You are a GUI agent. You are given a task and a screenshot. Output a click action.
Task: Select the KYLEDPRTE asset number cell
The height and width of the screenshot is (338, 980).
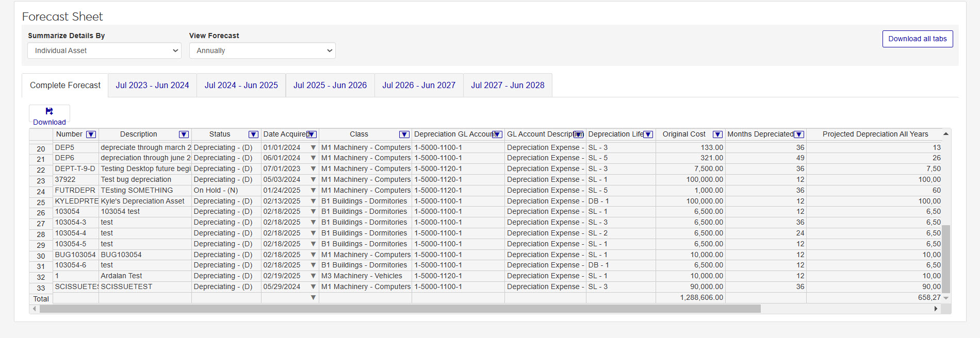(76, 201)
